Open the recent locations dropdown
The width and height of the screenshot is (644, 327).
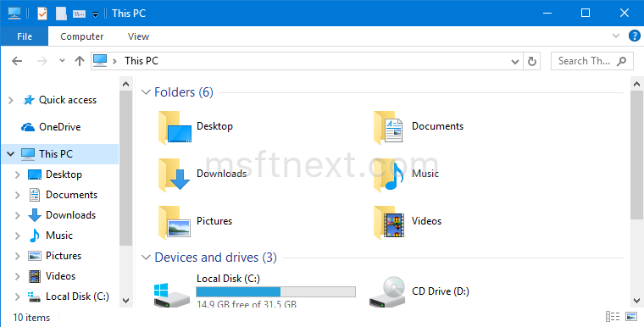[x=62, y=61]
